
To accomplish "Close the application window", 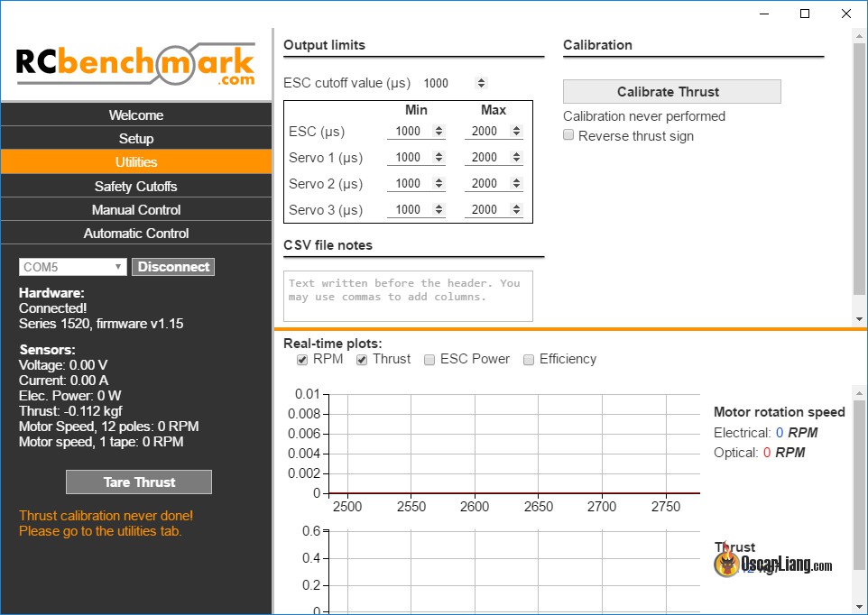I will click(846, 14).
